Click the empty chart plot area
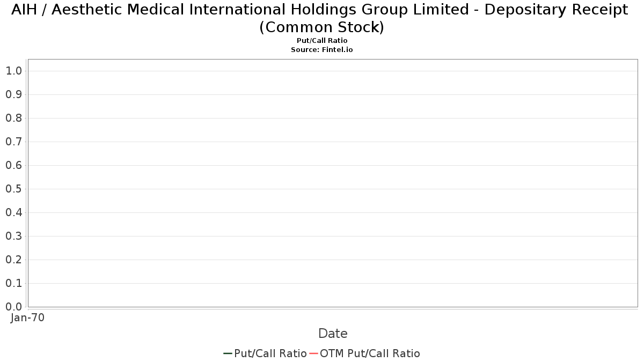The height and width of the screenshot is (362, 644). pos(333,183)
